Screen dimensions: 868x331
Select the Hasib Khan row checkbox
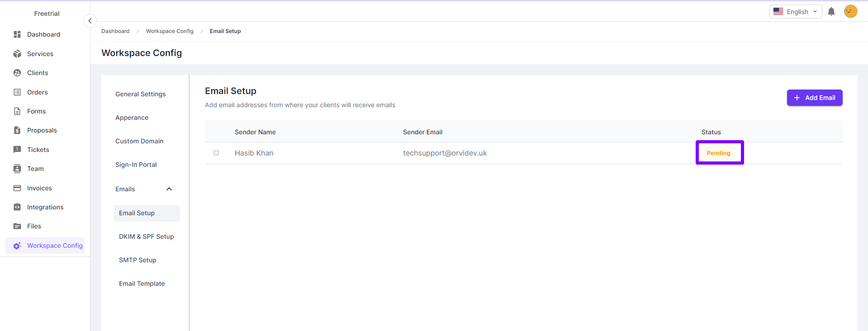216,153
